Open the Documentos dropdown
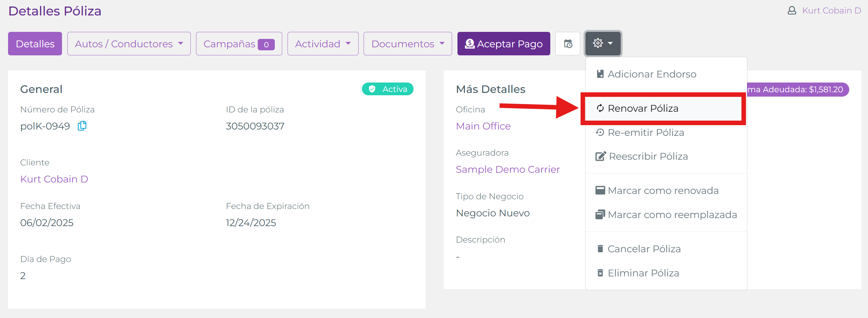868x318 pixels. click(408, 44)
